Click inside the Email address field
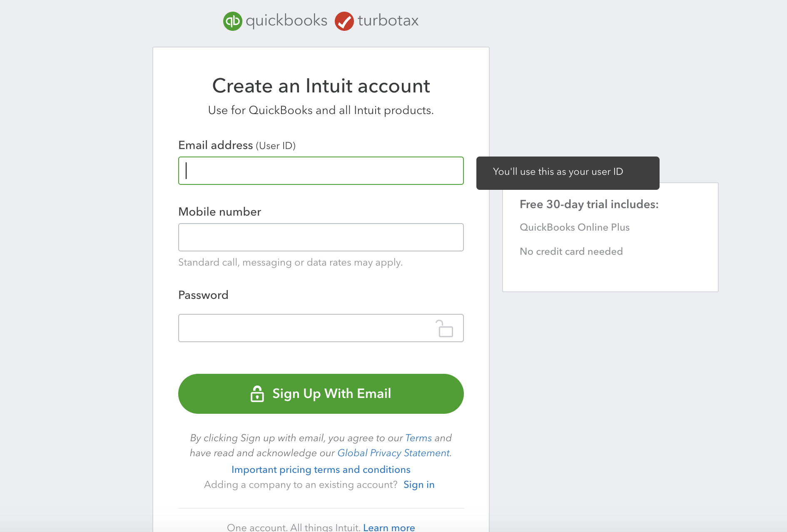Screen dimensions: 787x532 point(321,171)
